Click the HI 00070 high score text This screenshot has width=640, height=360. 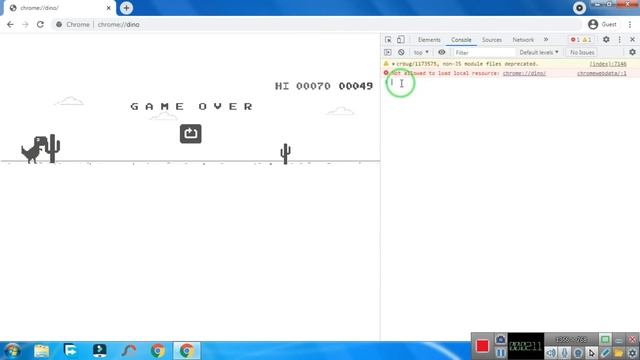302,86
